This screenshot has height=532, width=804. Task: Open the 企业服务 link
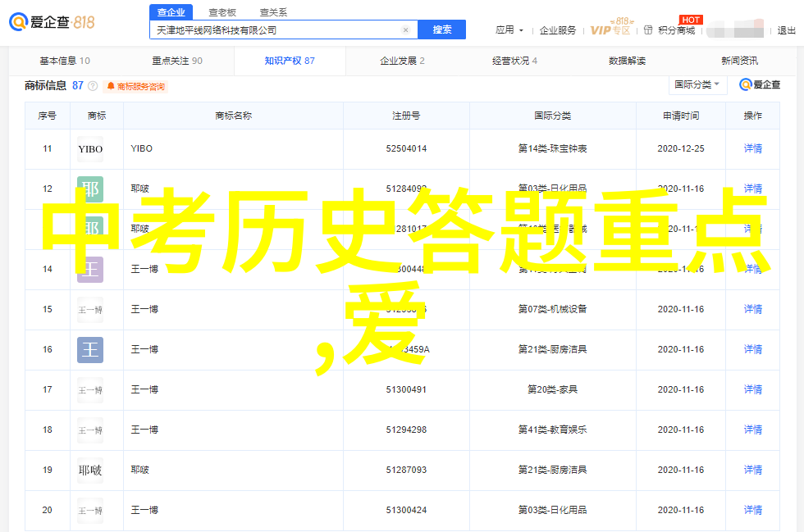click(557, 31)
